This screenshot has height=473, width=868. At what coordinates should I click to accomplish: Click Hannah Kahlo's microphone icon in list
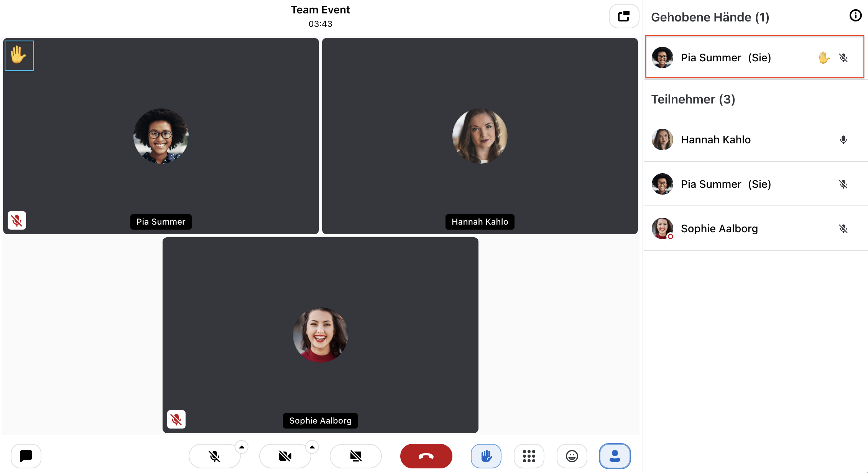[x=843, y=140]
